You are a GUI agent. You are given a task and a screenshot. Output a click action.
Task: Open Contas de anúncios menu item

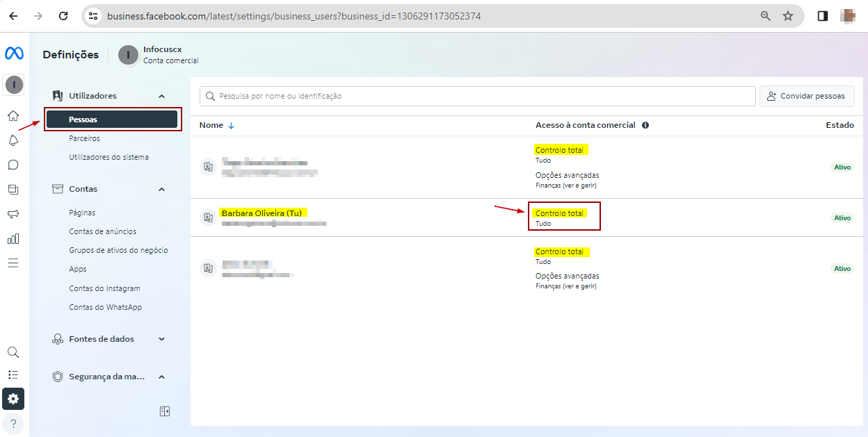tap(102, 231)
